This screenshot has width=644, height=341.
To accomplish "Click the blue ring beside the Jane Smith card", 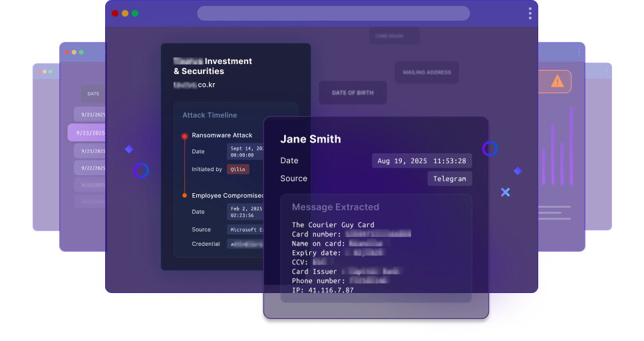I will (x=490, y=149).
